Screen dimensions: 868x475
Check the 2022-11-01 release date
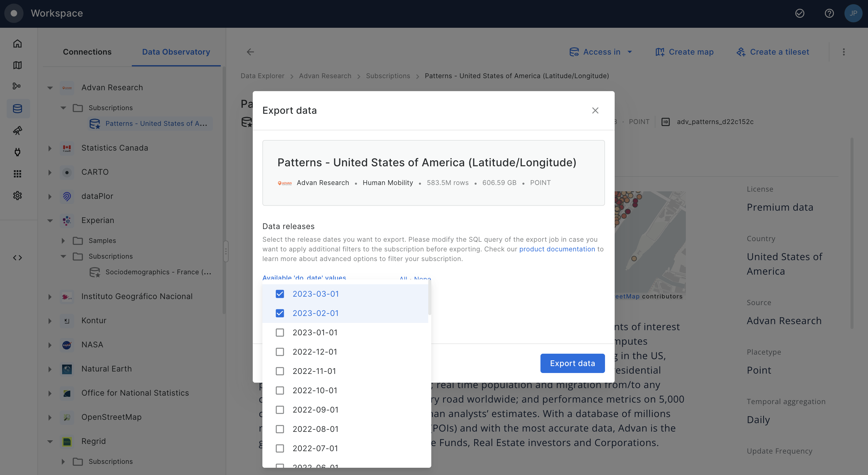(280, 371)
